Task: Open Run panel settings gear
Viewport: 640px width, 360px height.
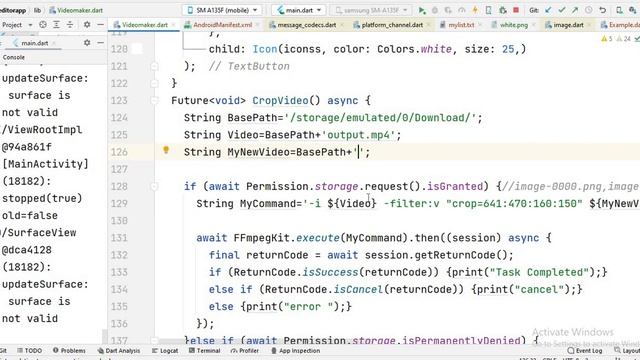Action: pos(87,42)
